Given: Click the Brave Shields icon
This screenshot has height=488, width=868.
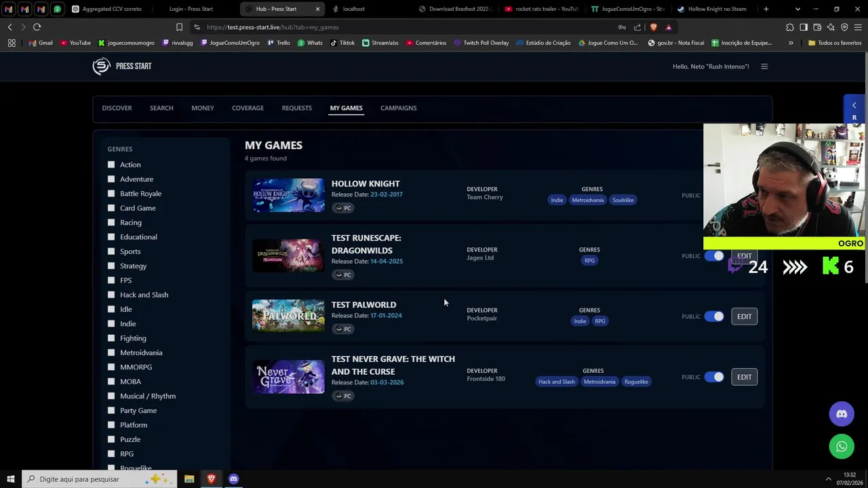Looking at the screenshot, I should point(653,27).
